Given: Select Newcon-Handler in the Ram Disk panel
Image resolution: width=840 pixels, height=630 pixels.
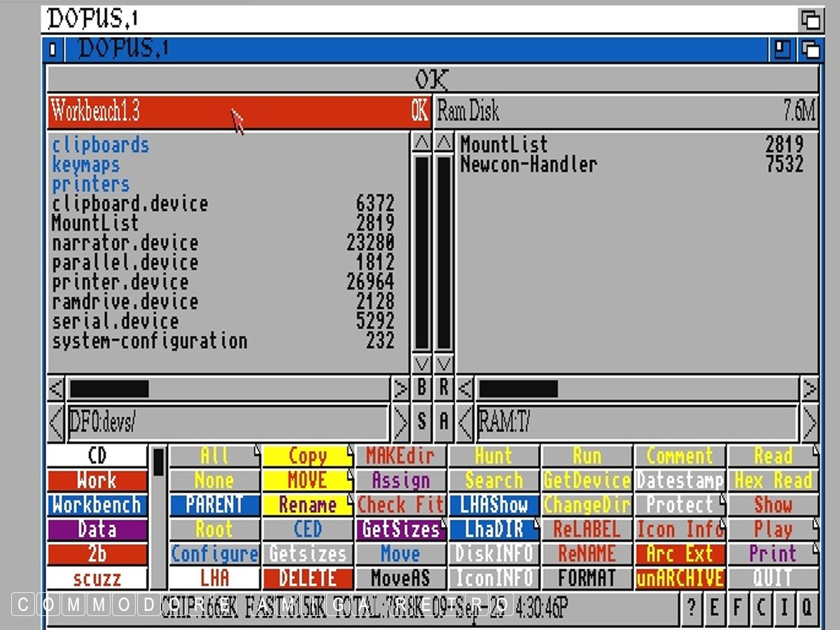Looking at the screenshot, I should tap(528, 165).
